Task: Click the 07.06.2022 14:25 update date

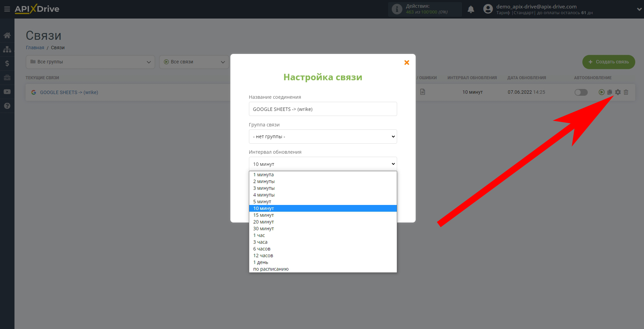Action: pos(526,92)
